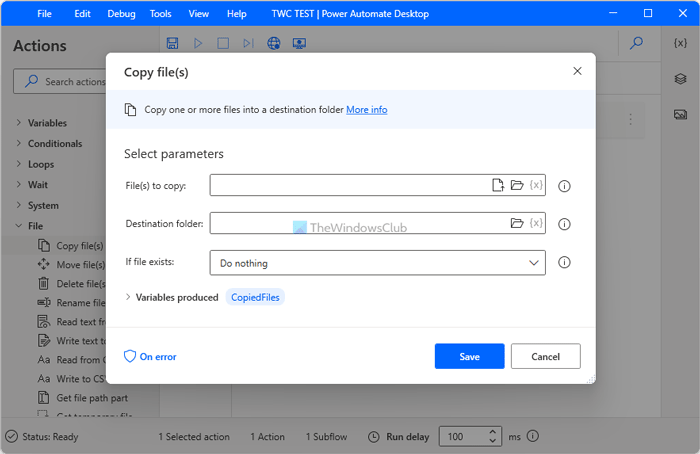Expand the Variables produced section
The height and width of the screenshot is (454, 700).
(x=129, y=297)
